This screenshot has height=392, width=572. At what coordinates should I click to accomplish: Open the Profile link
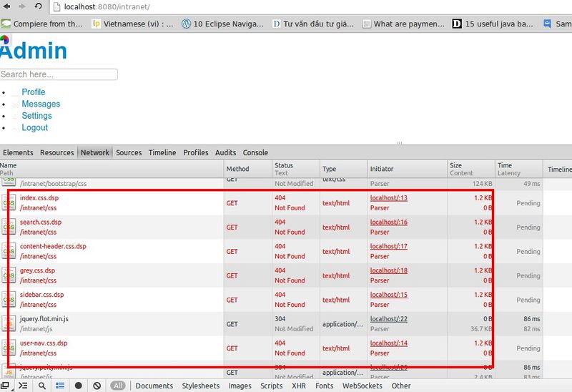point(33,92)
